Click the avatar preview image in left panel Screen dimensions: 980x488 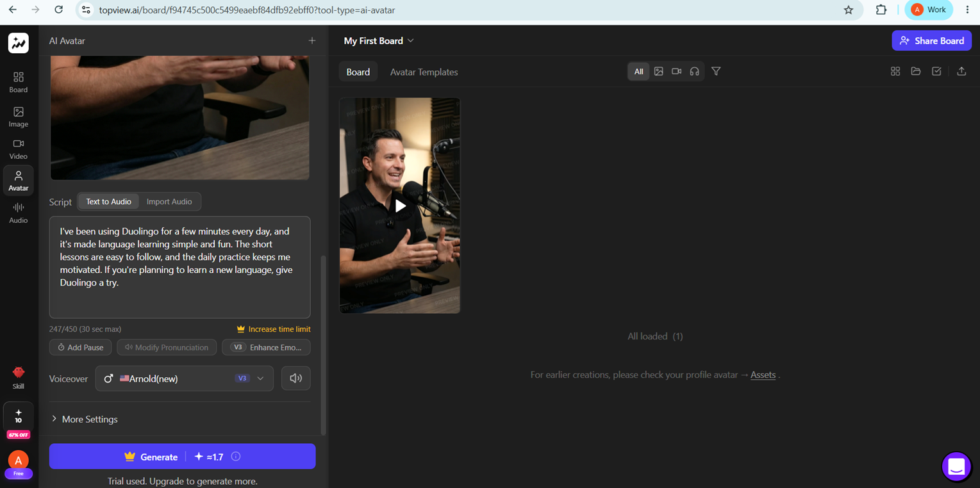pyautogui.click(x=180, y=117)
